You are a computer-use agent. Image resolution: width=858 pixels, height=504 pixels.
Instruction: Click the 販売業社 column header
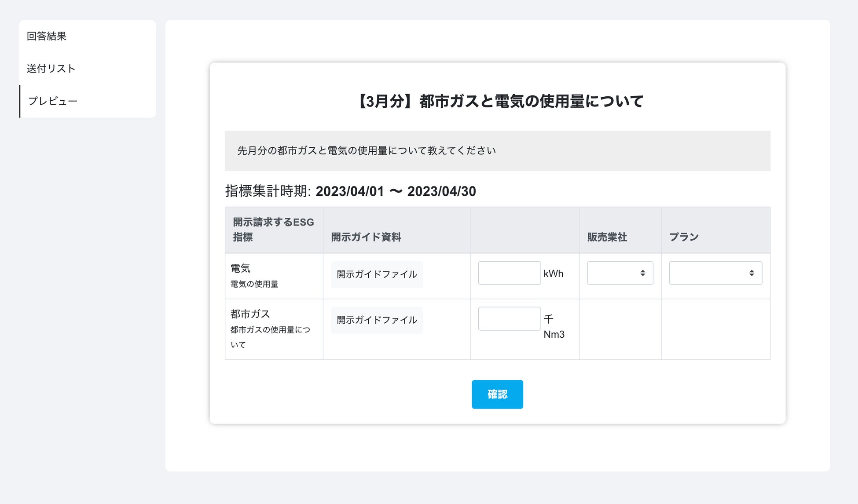pos(607,237)
